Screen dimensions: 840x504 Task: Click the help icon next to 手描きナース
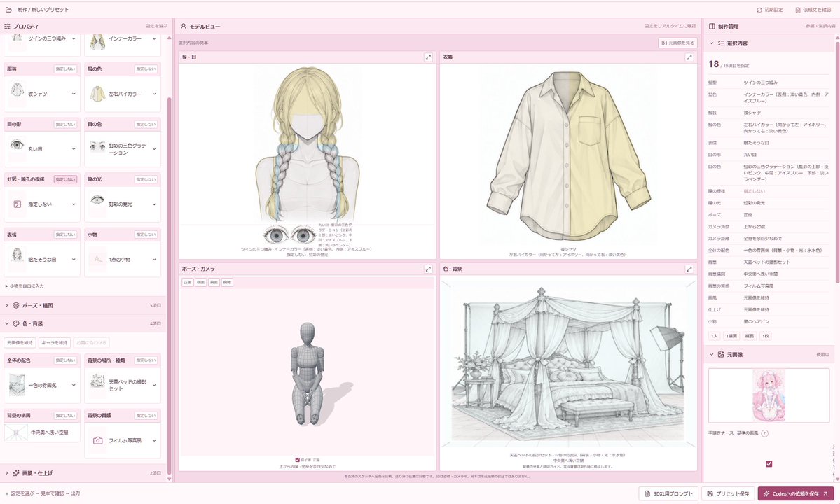pos(764,433)
